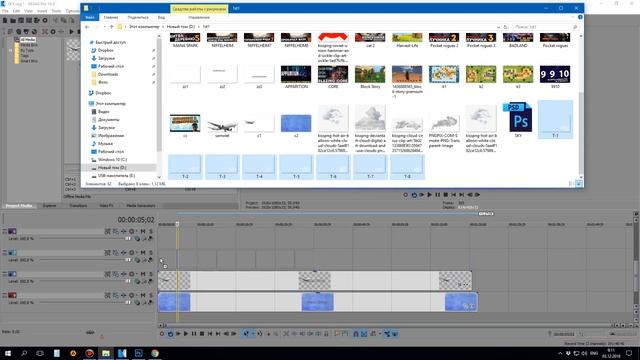The image size is (640, 360).
Task: Solo the third video track
Action: (x=151, y=274)
